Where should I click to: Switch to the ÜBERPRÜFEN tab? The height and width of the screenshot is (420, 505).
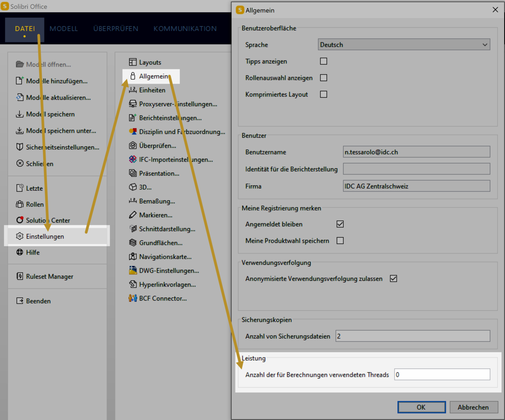[116, 29]
